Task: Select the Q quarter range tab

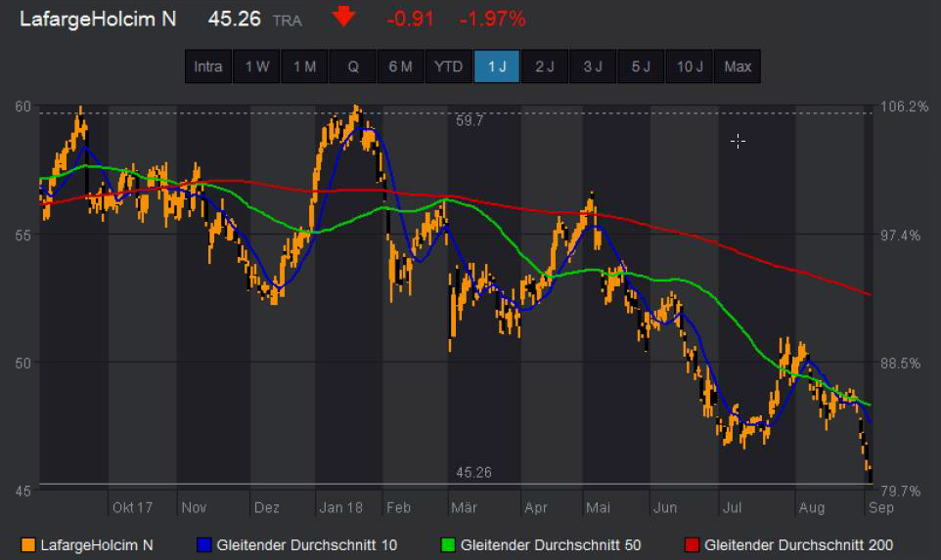Action: (353, 66)
